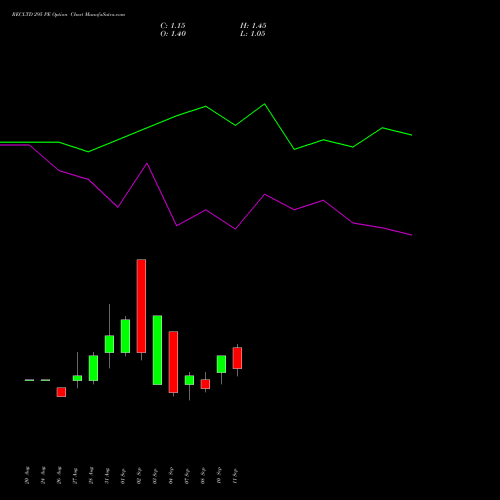Viewport: 500px width, 500px height.
Task: Click the small red candlestick above 26 Aug
Action: click(61, 392)
